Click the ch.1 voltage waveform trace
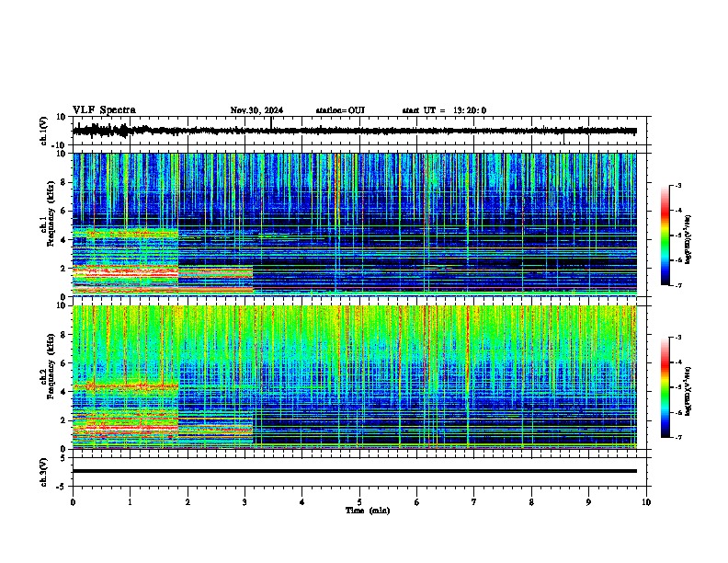Image resolution: width=728 pixels, height=563 pixels. pos(355,131)
